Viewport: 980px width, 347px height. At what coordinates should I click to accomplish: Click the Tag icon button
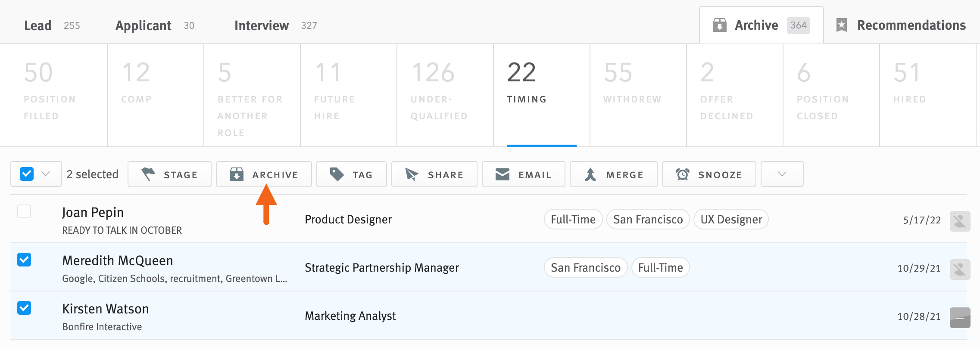pos(337,174)
